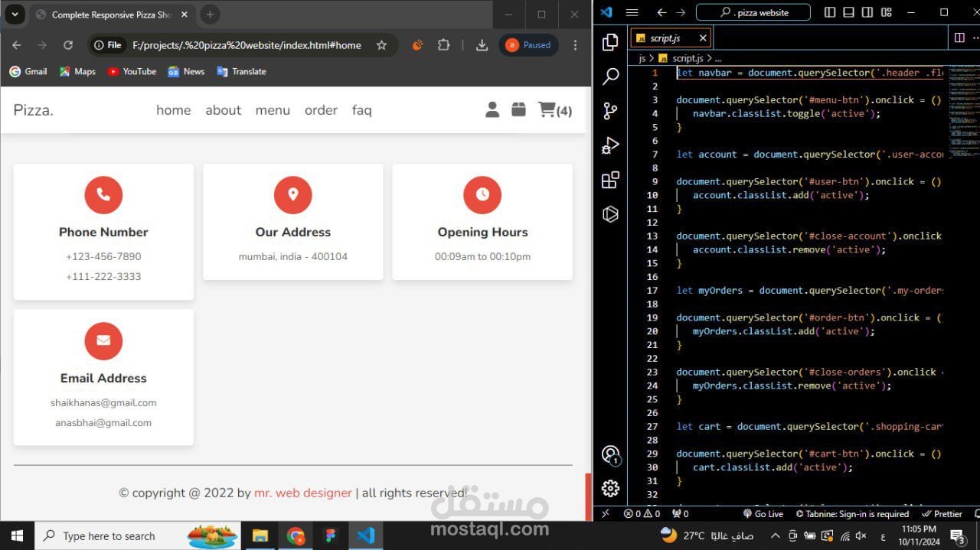Screen dimensions: 980x550
Task: Click Windows taskbar search box
Action: click(138, 535)
